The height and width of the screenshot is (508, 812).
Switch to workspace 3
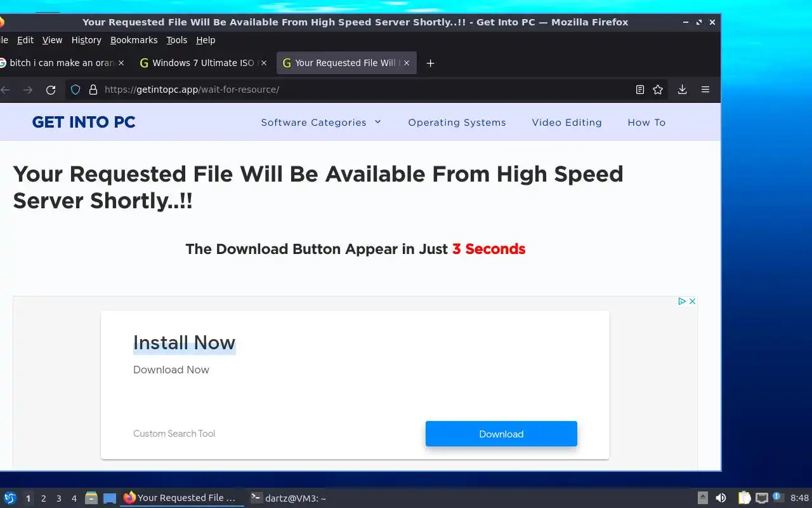click(x=58, y=498)
